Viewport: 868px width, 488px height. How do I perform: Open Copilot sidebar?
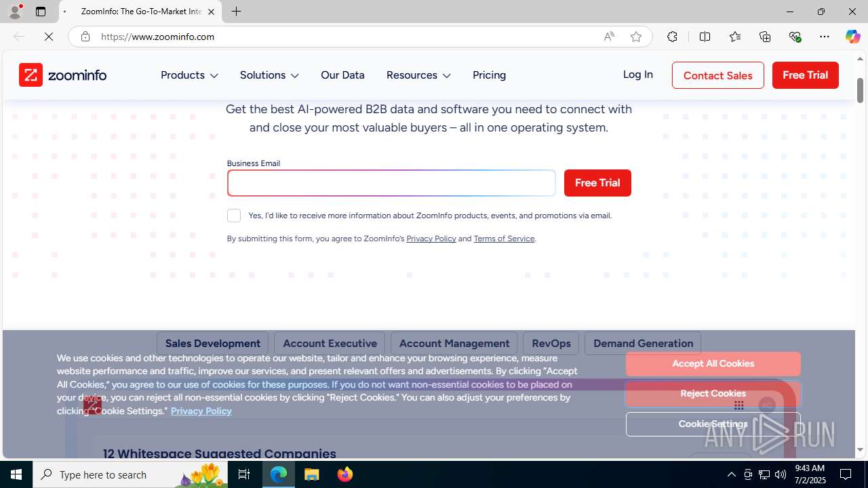pos(852,37)
